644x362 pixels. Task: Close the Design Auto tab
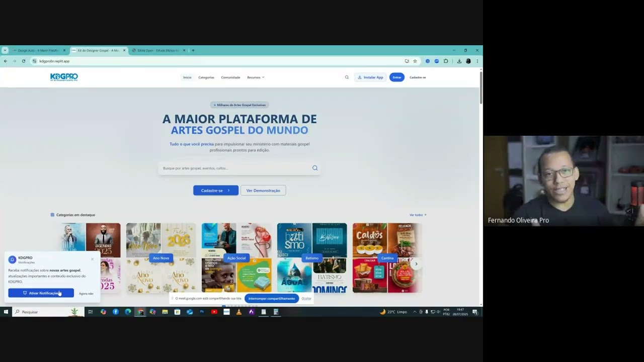tap(64, 50)
